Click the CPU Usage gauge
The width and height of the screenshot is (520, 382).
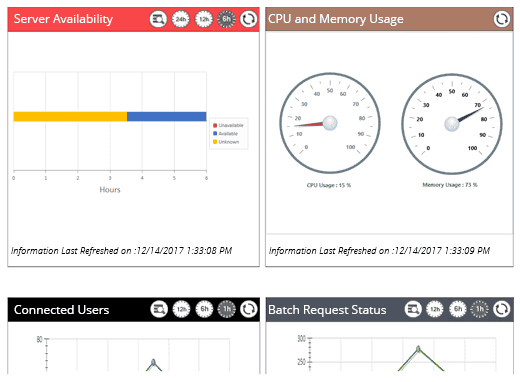[330, 123]
